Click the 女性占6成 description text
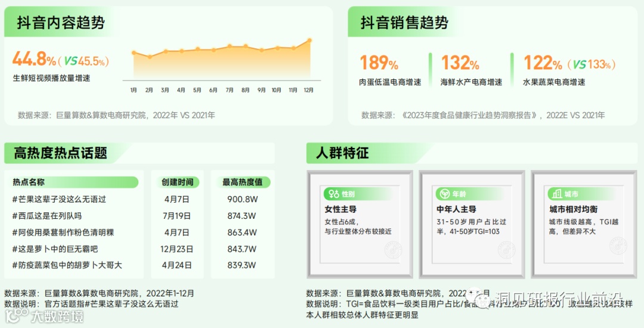 point(358,227)
